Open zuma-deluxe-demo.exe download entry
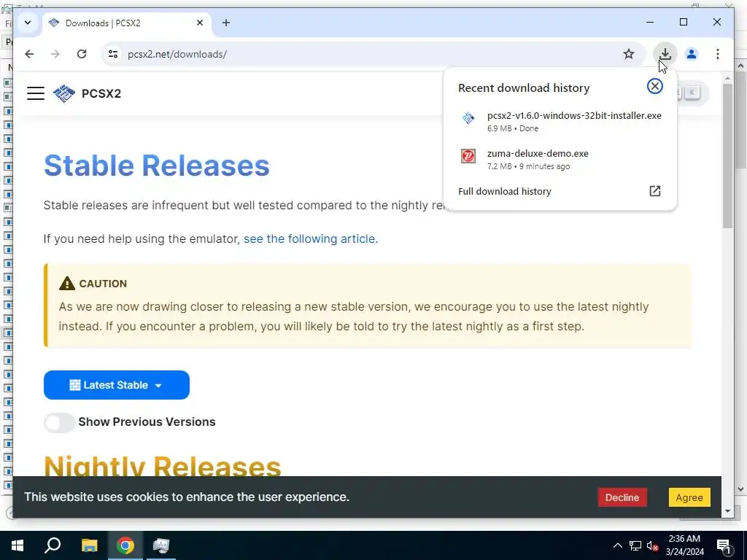 tap(560, 160)
